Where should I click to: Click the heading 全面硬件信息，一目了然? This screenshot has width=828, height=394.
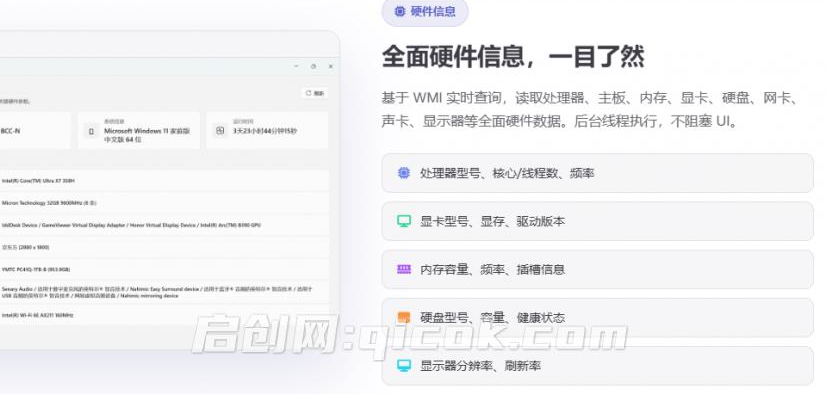tap(513, 57)
